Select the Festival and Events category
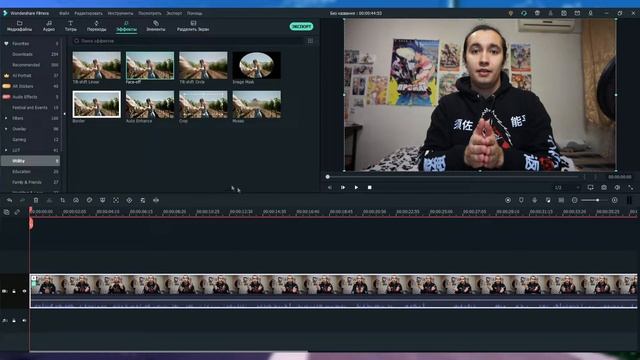The height and width of the screenshot is (360, 640). (30, 107)
